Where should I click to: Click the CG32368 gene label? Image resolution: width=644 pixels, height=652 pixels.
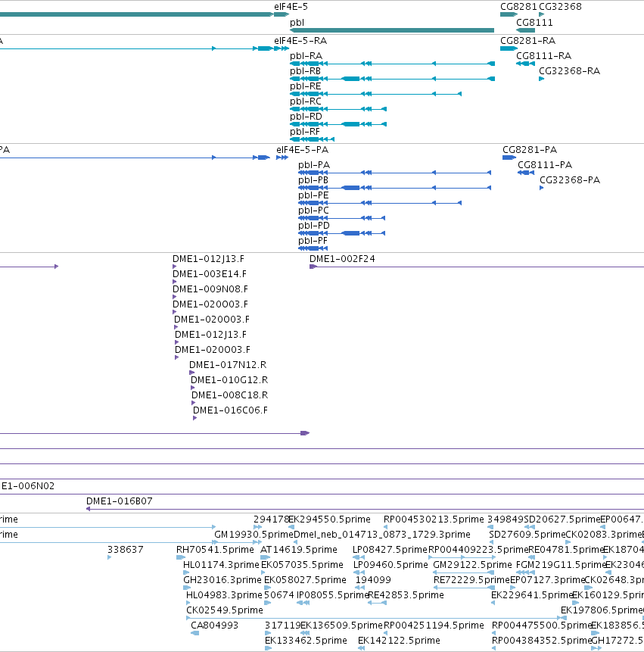click(x=560, y=7)
